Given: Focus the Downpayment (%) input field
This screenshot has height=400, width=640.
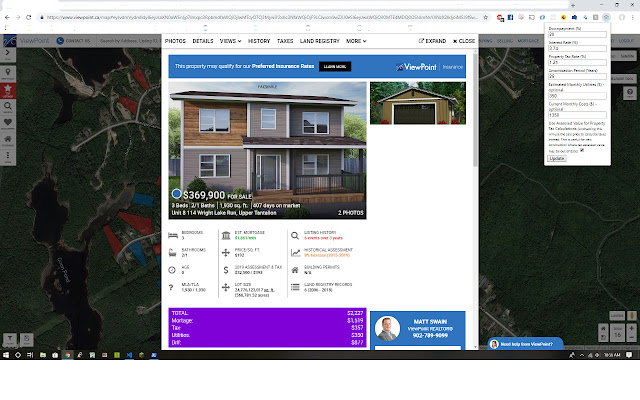Looking at the screenshot, I should point(577,34).
